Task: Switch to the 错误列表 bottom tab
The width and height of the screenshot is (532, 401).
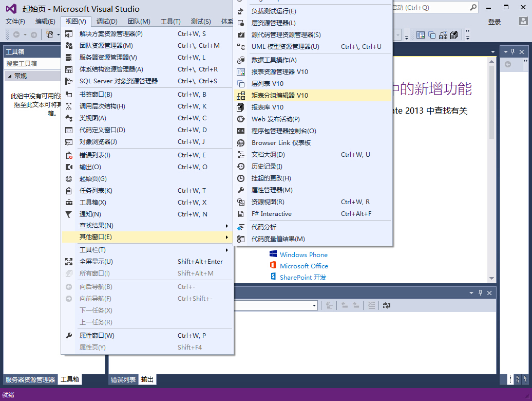Action: (x=123, y=379)
